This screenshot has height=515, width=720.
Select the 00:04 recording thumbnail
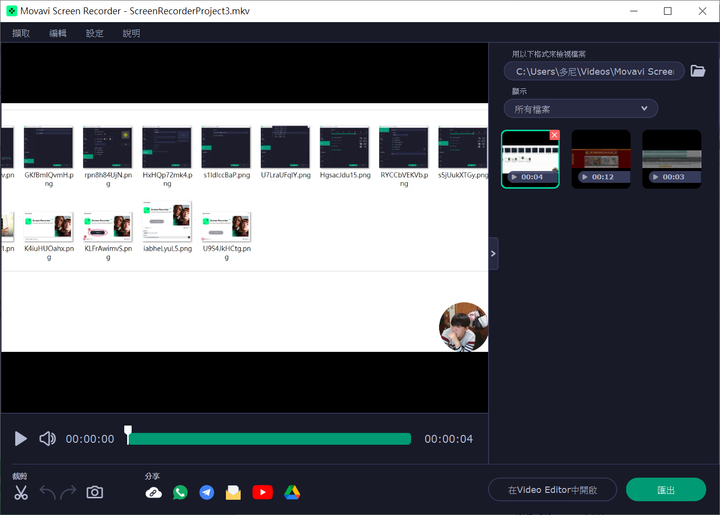(530, 159)
